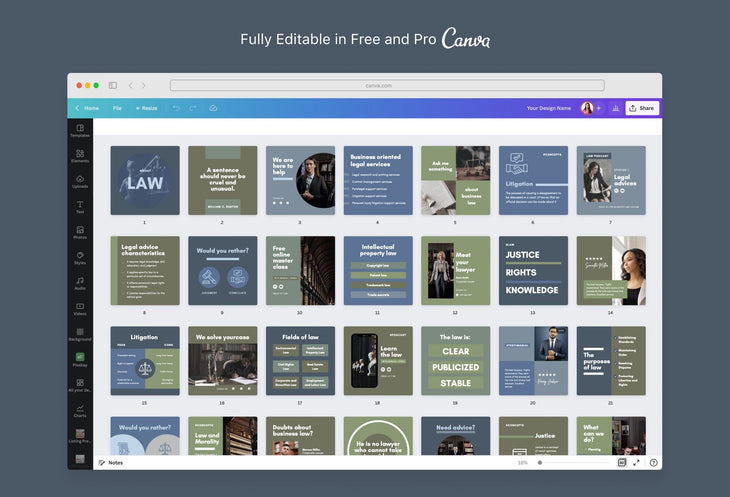Image resolution: width=730 pixels, height=497 pixels.
Task: Open the Photos panel
Action: [x=80, y=232]
